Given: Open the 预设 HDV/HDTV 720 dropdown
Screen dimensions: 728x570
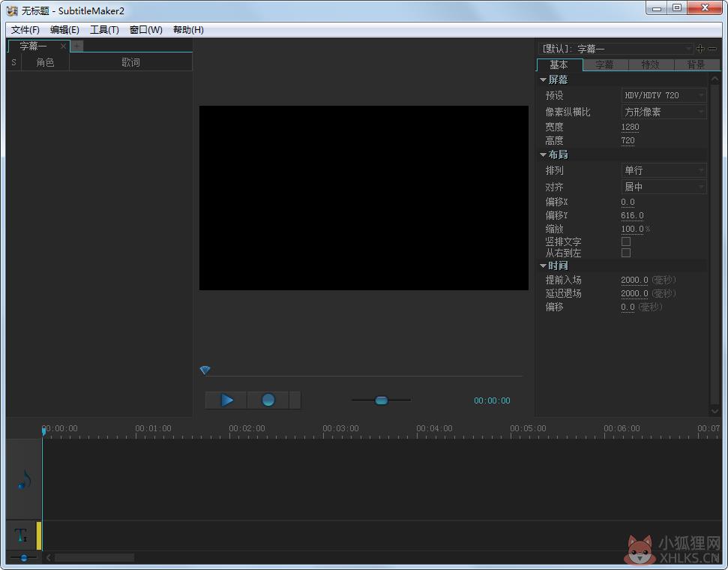Looking at the screenshot, I should coord(664,95).
